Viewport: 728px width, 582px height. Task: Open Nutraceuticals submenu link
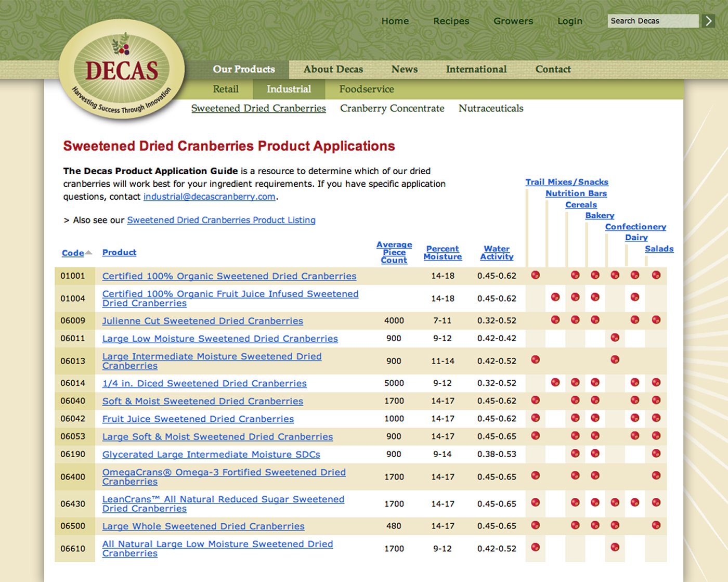click(x=491, y=108)
